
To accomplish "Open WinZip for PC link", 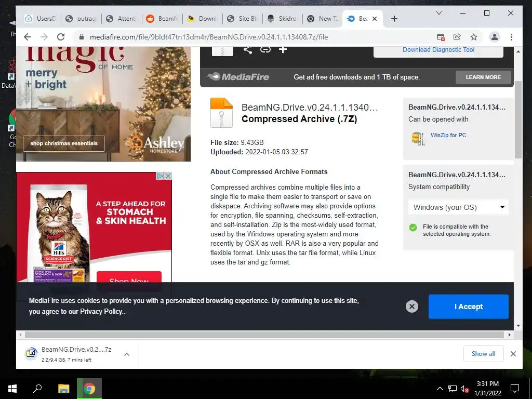I will tap(448, 135).
